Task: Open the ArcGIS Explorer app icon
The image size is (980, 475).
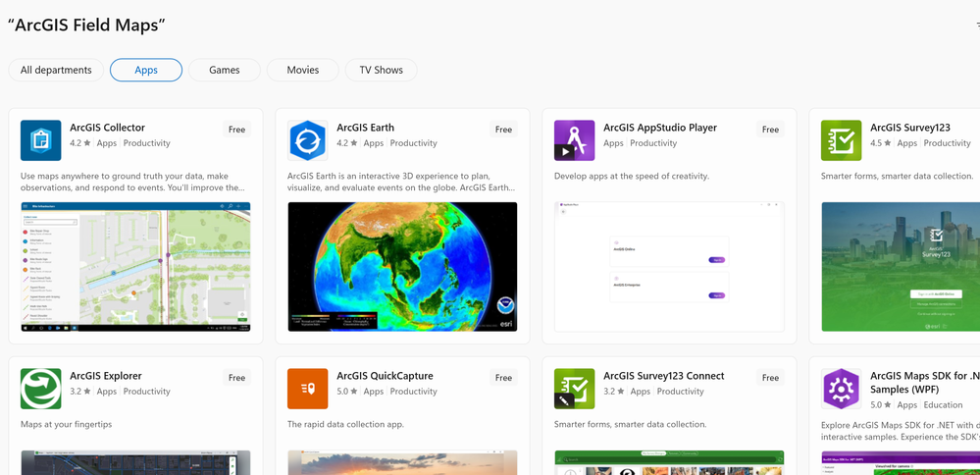Action: pos(40,389)
